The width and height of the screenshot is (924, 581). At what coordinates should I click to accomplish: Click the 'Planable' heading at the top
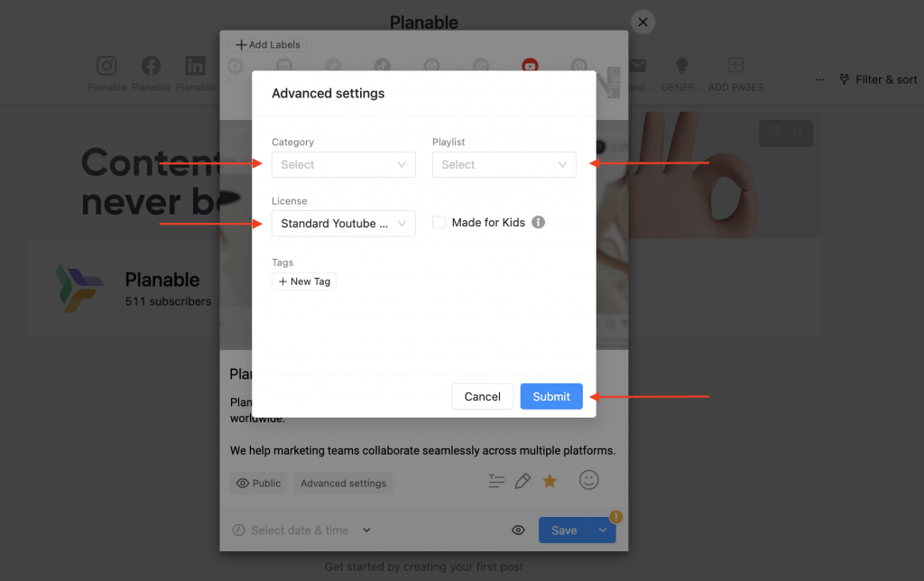pos(424,23)
